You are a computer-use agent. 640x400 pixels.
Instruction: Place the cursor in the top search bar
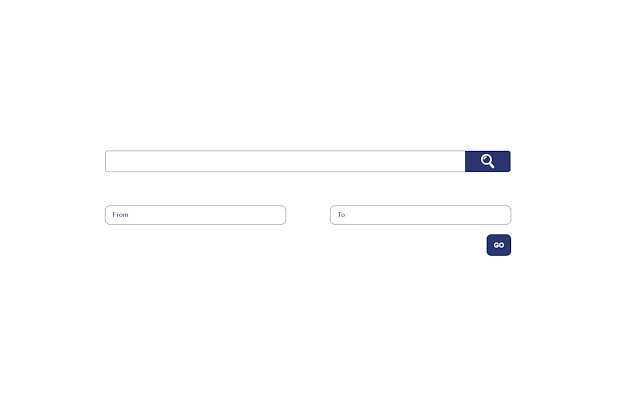click(x=285, y=161)
